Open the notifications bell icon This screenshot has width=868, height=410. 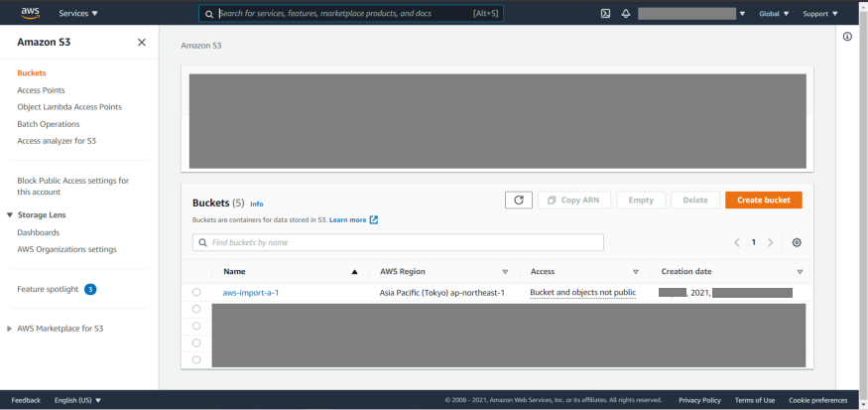point(626,14)
